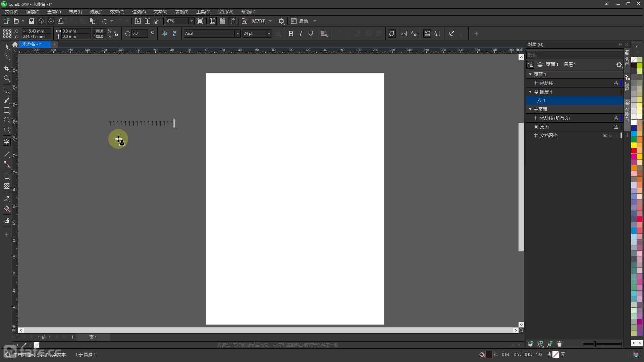Viewport: 644px width, 362px height.
Task: Click the Full-screen preview icon
Action: tap(200, 21)
